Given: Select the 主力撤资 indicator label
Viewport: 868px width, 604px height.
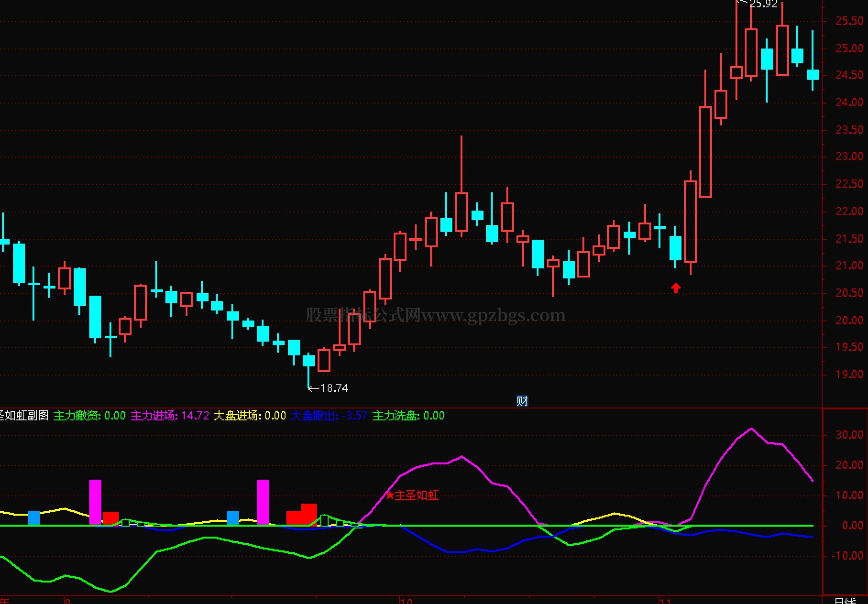Looking at the screenshot, I should [x=89, y=416].
